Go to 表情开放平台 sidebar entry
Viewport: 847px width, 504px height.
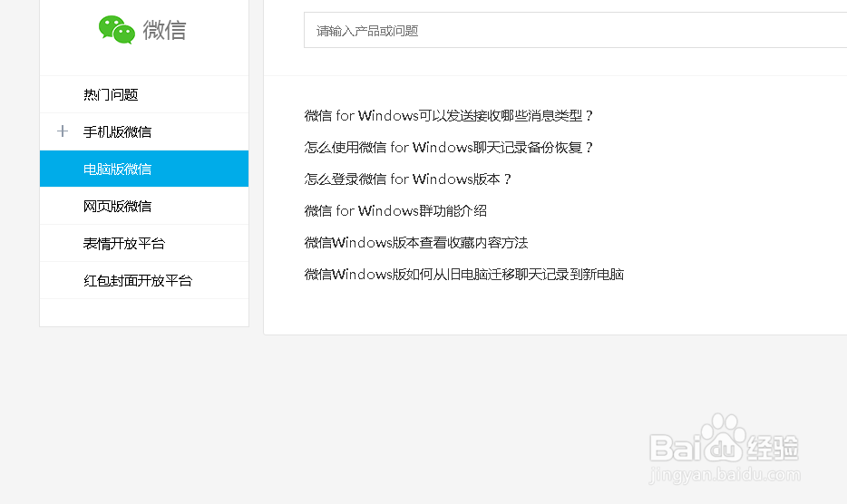[144, 243]
